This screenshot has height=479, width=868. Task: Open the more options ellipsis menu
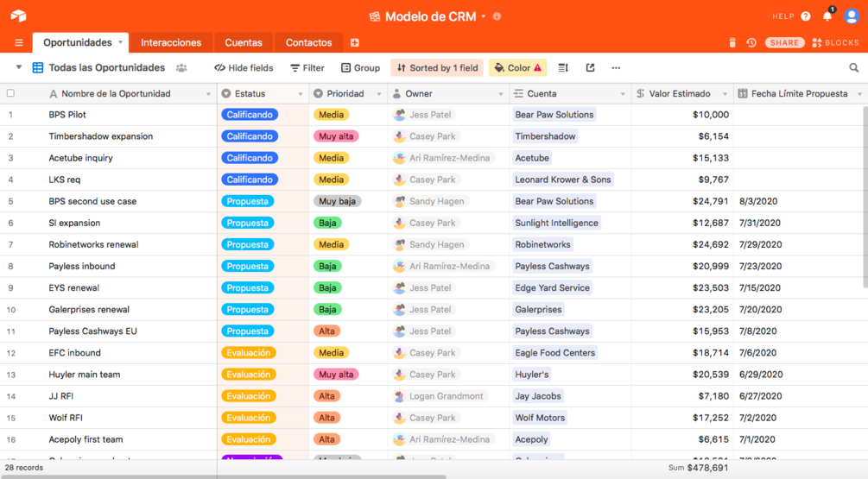(616, 68)
